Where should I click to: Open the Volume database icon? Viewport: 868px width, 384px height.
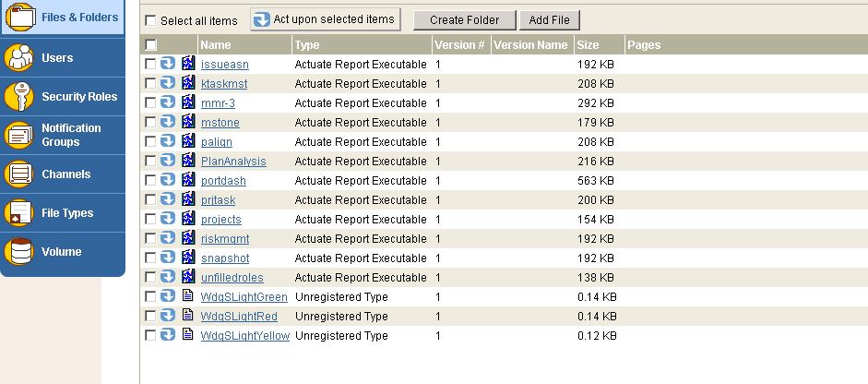pos(18,252)
